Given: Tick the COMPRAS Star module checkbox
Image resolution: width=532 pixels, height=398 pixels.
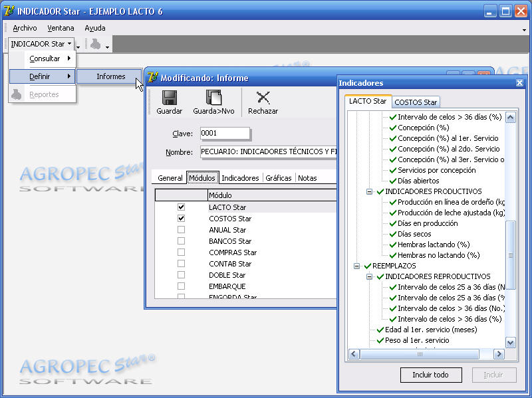Looking at the screenshot, I should click(181, 252).
